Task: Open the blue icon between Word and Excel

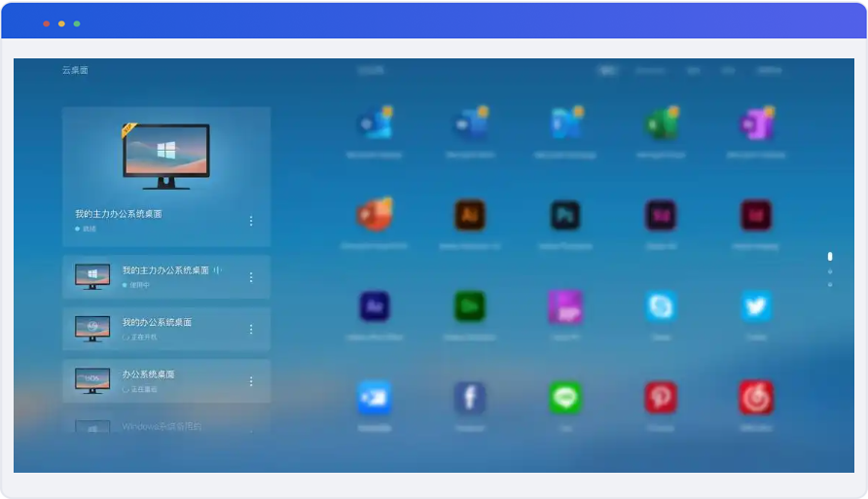Action: pos(565,124)
